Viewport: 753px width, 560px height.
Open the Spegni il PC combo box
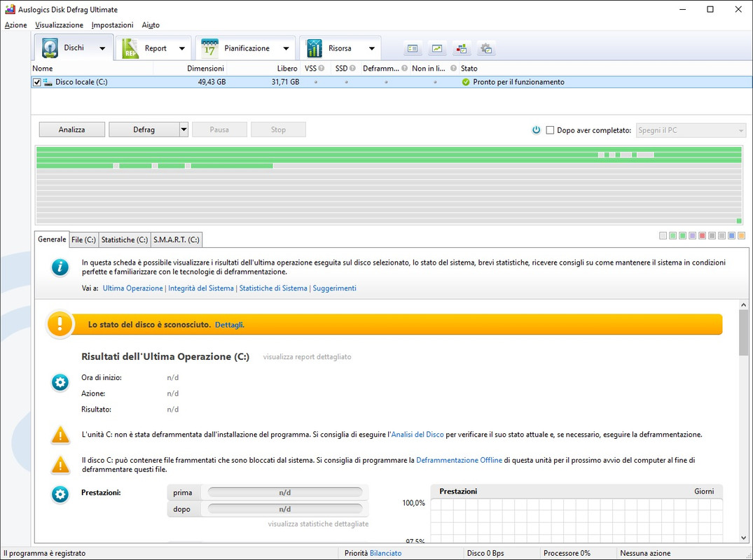coord(691,130)
